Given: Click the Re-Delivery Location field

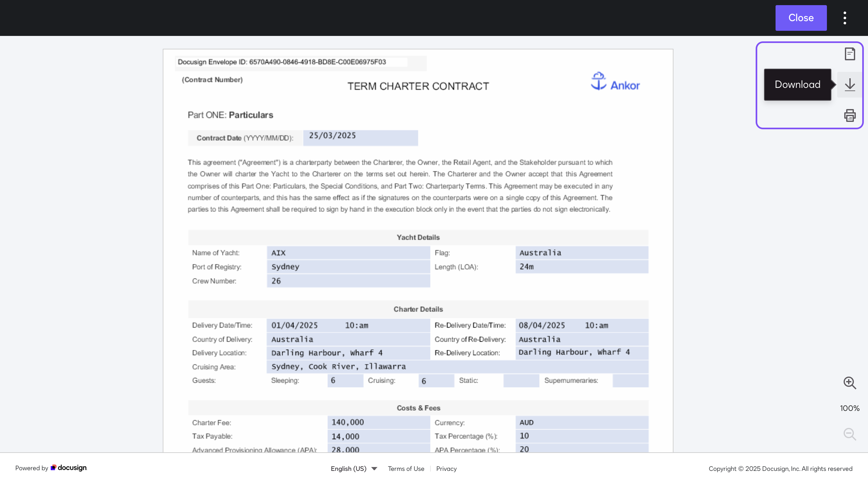Looking at the screenshot, I should tap(582, 353).
